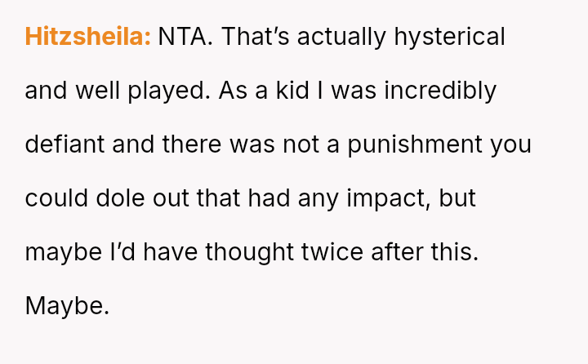
Task: Click the phrase "after this."
Action: pos(424,252)
